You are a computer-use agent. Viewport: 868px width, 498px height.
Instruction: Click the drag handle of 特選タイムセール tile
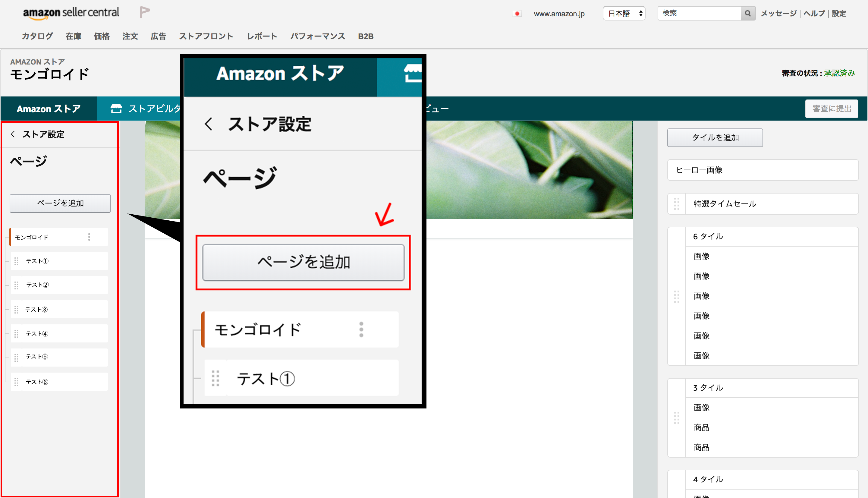coord(677,204)
